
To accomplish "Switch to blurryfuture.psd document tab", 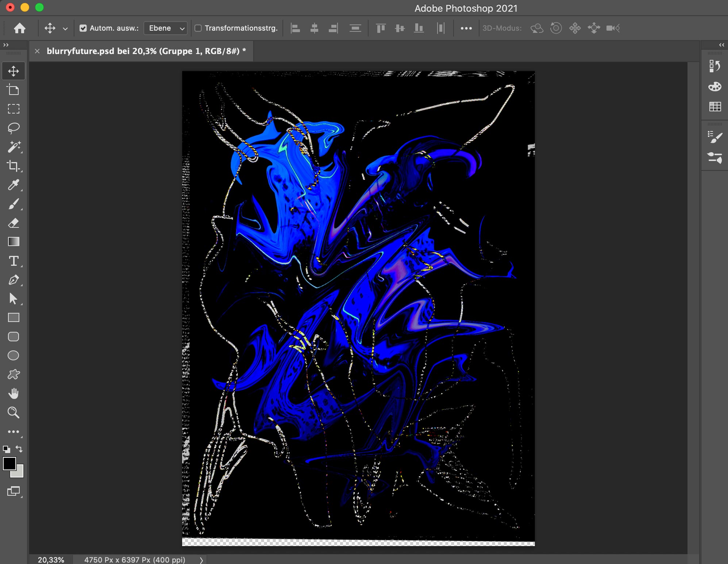I will click(x=146, y=51).
